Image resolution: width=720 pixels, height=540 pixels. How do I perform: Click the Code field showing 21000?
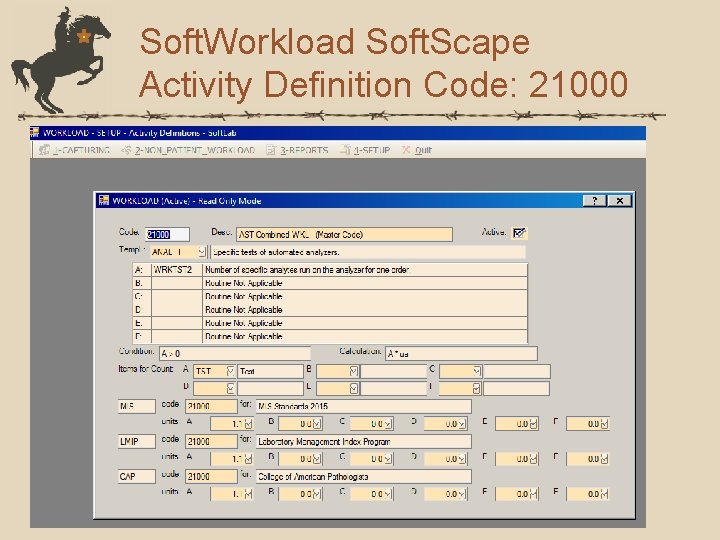(x=167, y=235)
